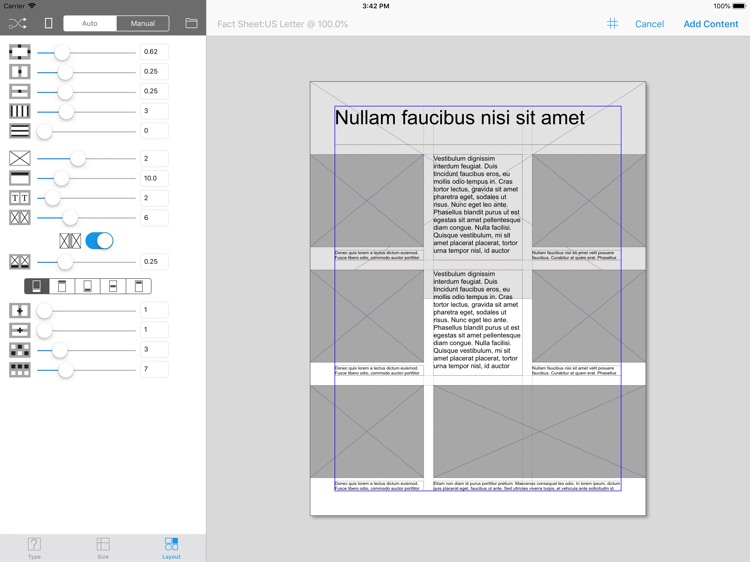Tap the rows count icon
Screen dimensions: 750x562
(x=20, y=131)
